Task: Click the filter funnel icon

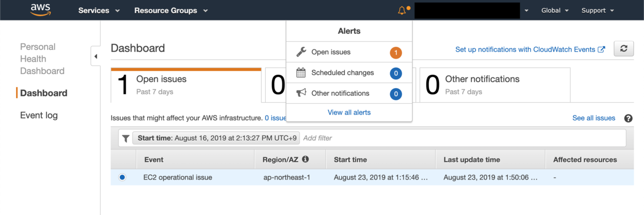Action: pyautogui.click(x=126, y=138)
